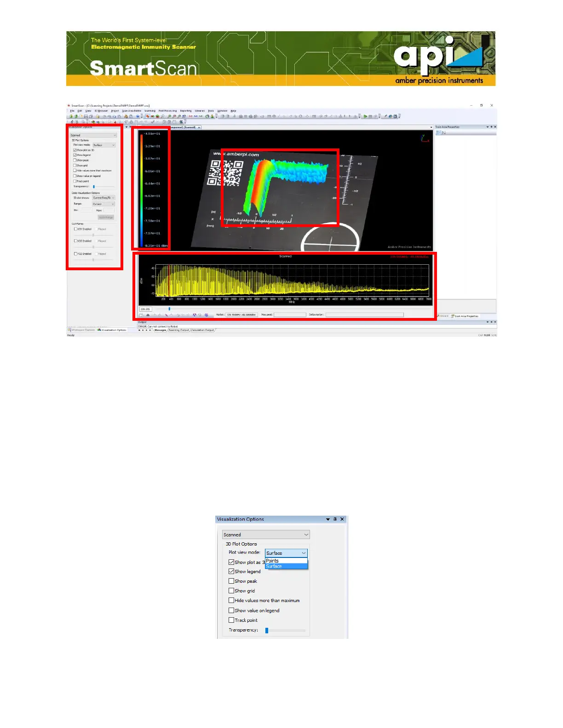Open the Scanned dropdown in SmartScan side panel

coord(93,135)
